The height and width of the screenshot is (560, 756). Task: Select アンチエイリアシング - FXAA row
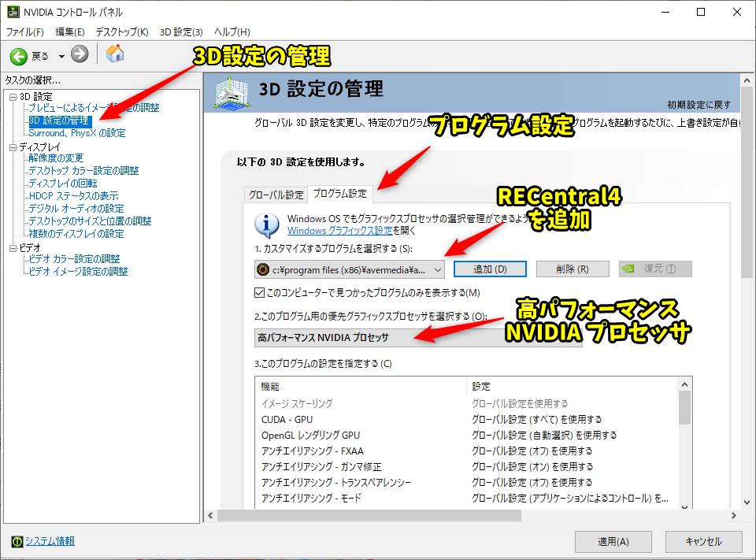click(466, 451)
